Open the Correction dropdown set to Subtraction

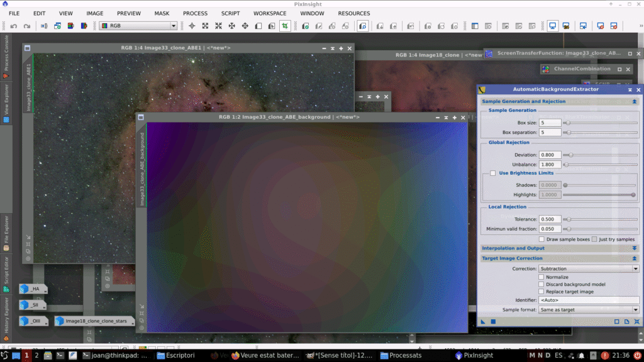[x=589, y=268]
